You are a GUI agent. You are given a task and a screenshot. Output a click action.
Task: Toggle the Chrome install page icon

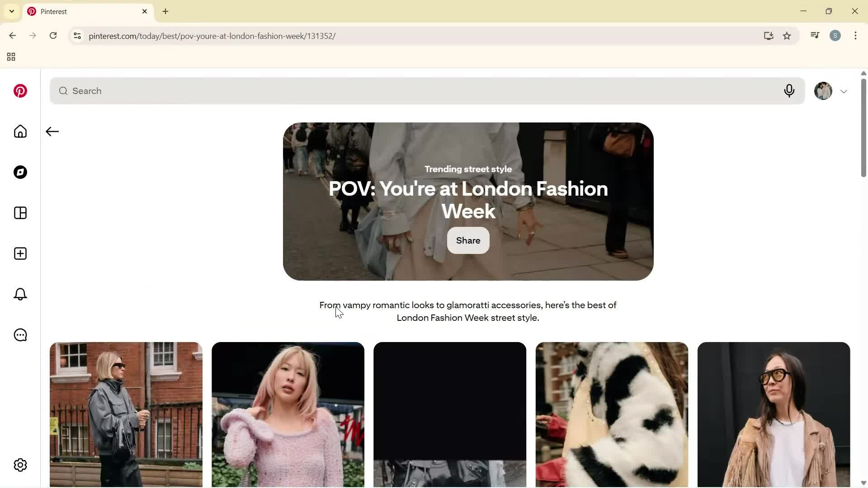click(769, 36)
